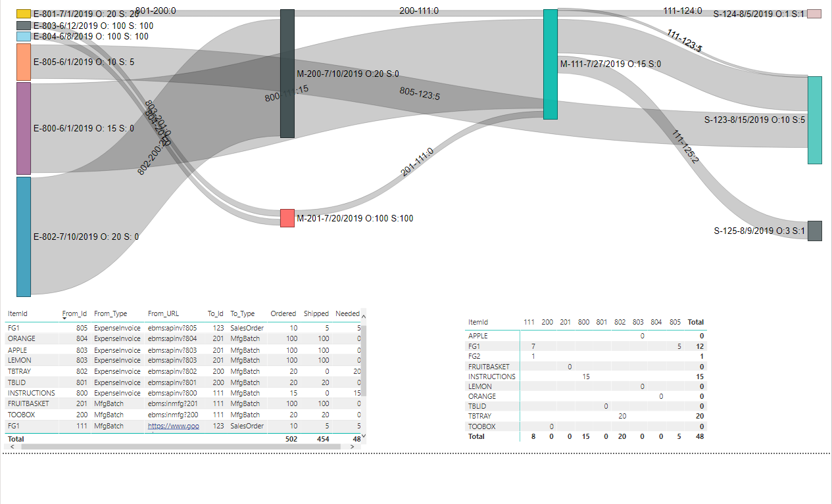Click the S-125-8/9/2019 node
Screen dimensions: 832x504
tap(815, 231)
